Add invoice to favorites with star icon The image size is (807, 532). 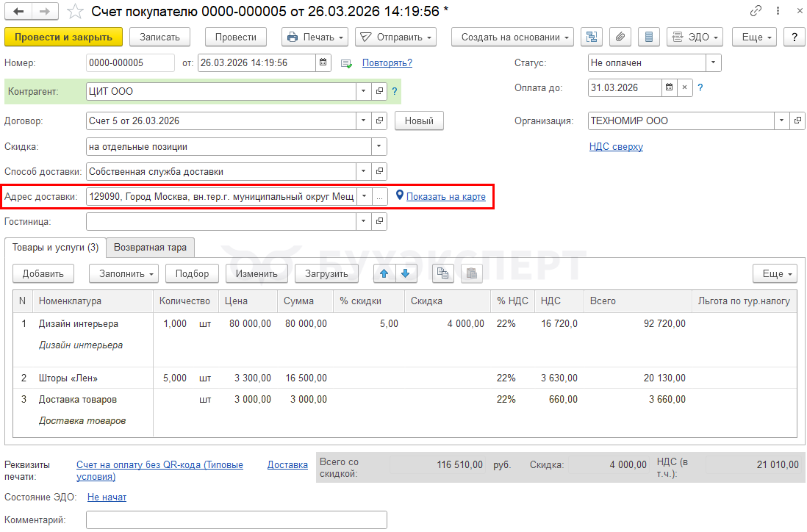click(x=75, y=11)
